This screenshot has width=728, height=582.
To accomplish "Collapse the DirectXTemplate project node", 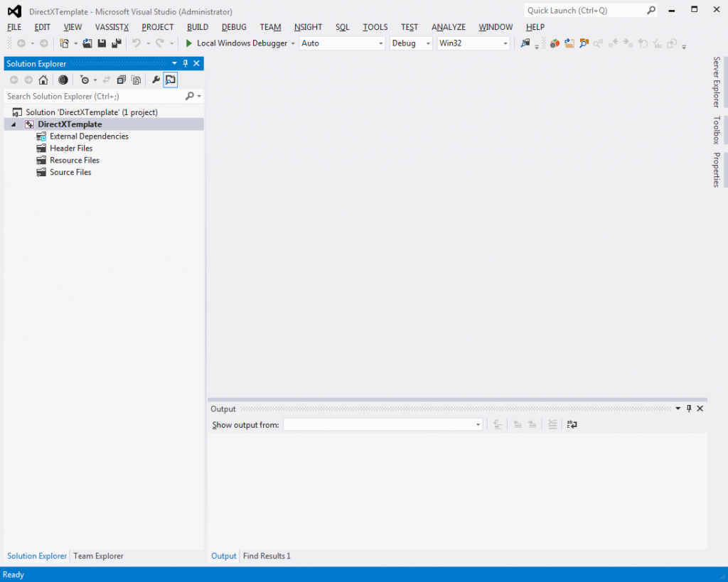I will pos(14,124).
